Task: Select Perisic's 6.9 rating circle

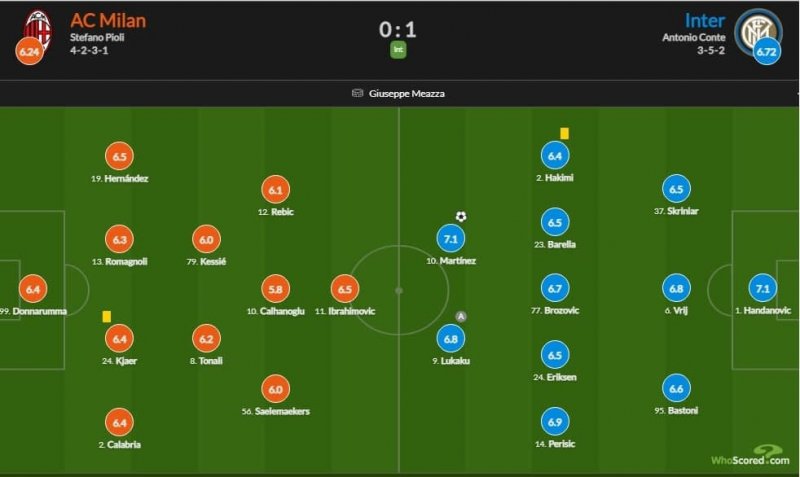Action: click(555, 421)
